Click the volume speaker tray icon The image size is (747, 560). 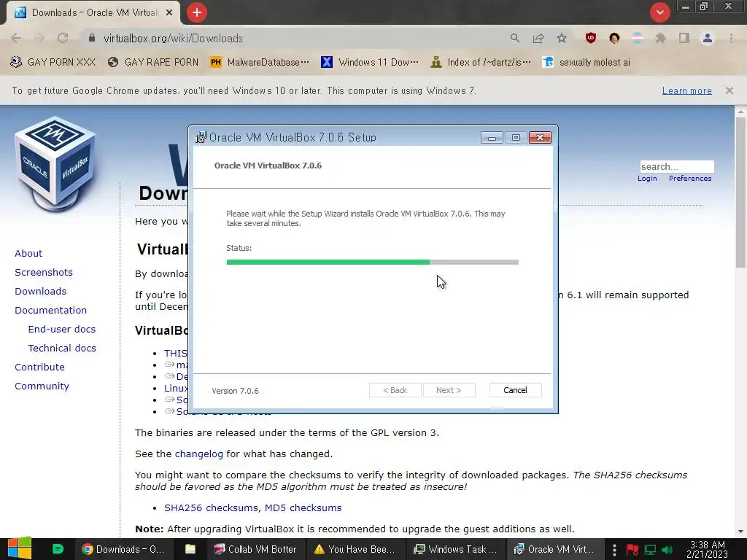coord(667,550)
